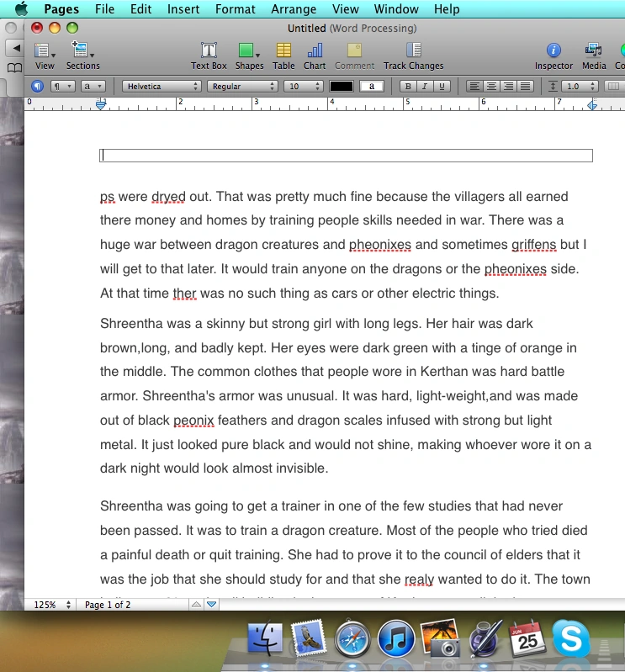Click the book icon in left sidebar
The width and height of the screenshot is (625, 672).
coord(14,68)
